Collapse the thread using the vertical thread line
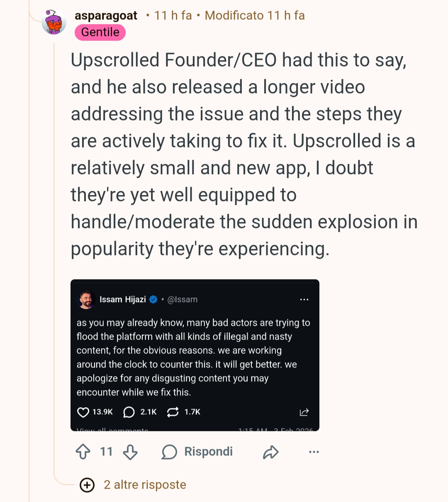 click(x=54, y=249)
